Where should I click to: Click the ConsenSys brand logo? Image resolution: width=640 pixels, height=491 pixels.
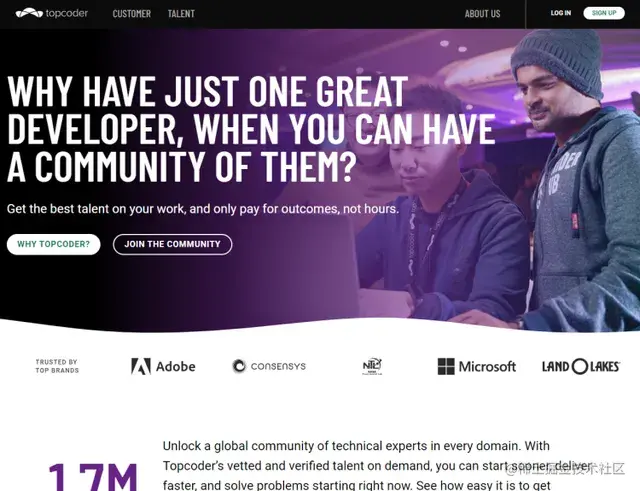coord(269,366)
